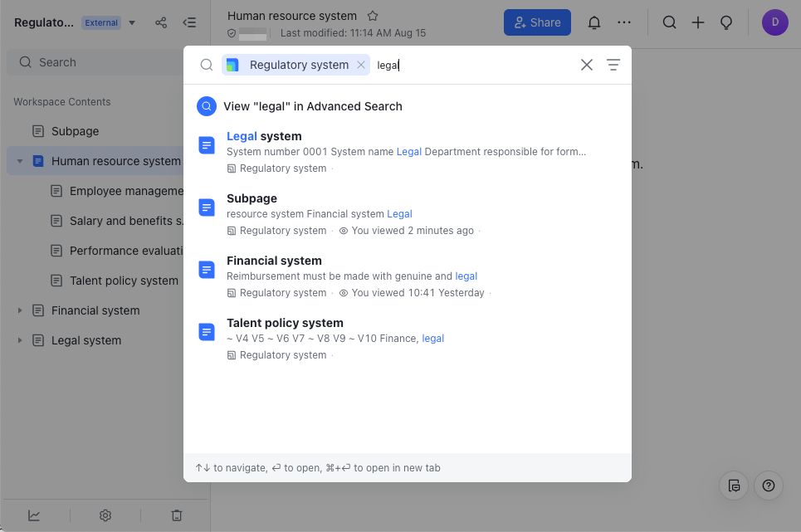Screen dimensions: 801x532
Task: Open the Subpage search result
Action: click(408, 214)
